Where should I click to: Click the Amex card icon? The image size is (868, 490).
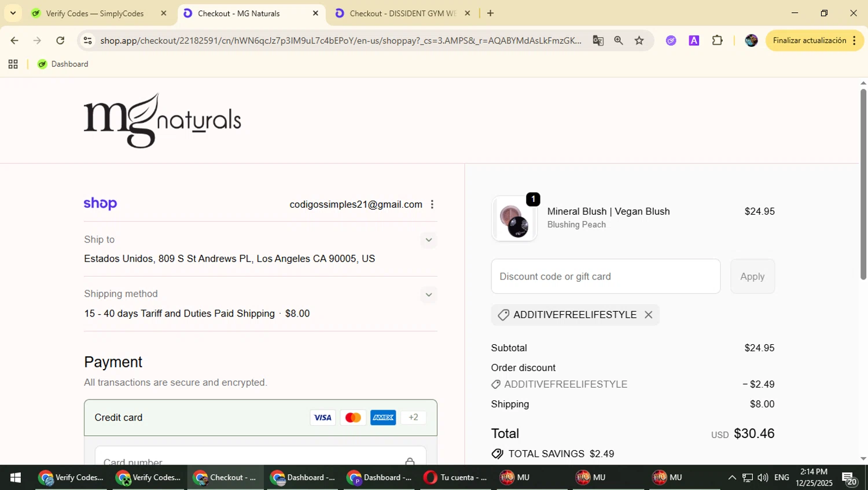pyautogui.click(x=383, y=418)
